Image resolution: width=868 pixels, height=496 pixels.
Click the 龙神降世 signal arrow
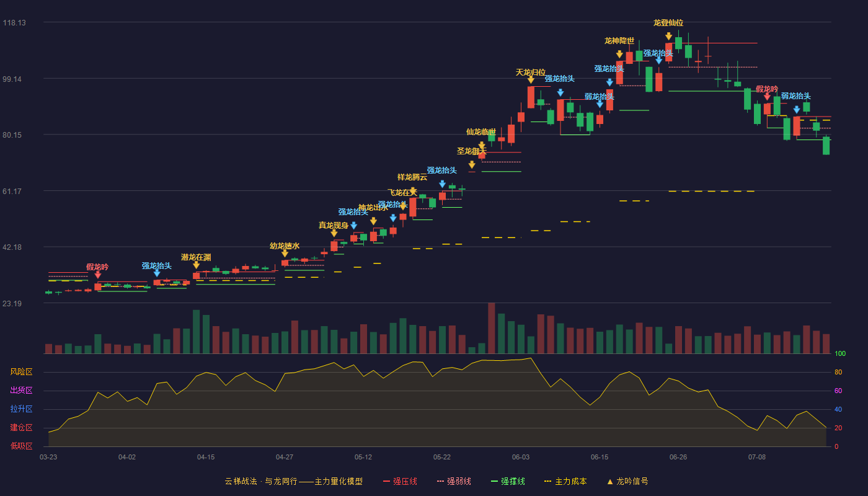coord(619,55)
